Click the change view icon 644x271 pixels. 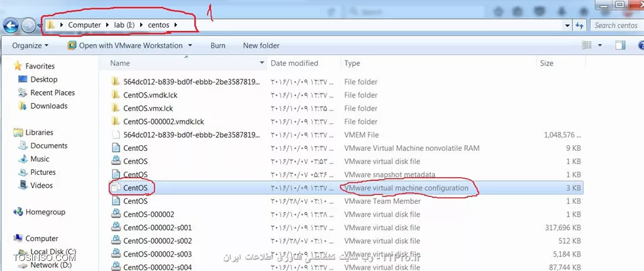[x=587, y=45]
